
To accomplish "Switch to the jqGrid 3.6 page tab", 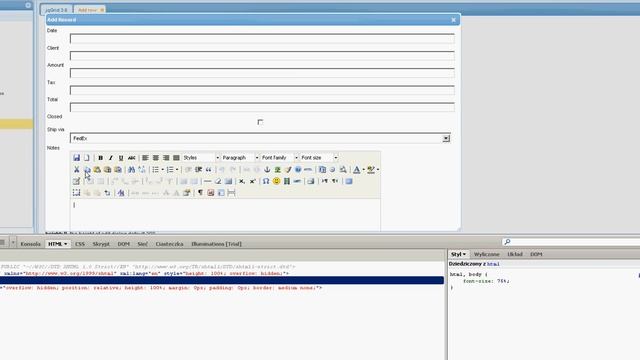I will click(x=56, y=10).
